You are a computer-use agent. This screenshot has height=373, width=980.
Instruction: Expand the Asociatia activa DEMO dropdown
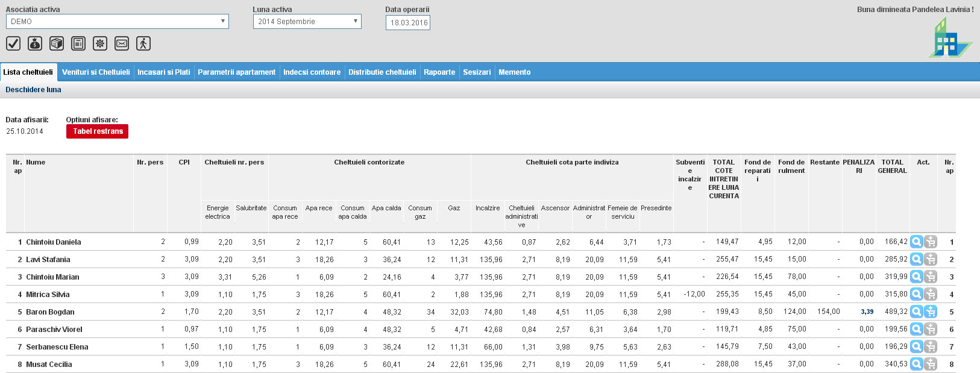pyautogui.click(x=118, y=22)
